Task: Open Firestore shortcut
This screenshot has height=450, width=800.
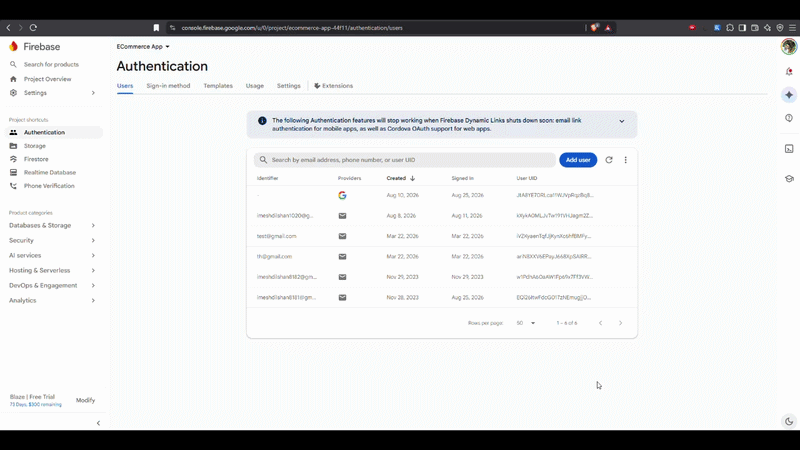Action: pos(36,159)
